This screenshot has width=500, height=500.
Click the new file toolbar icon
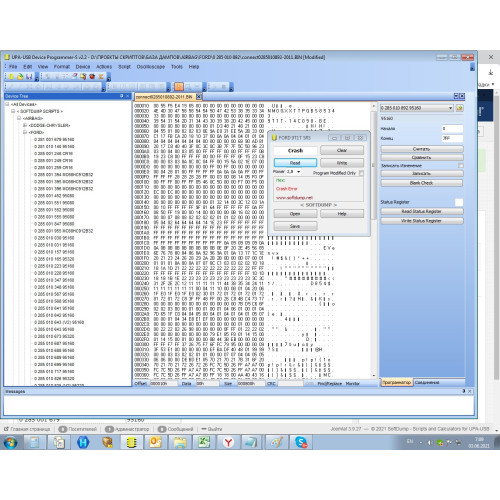(x=11, y=77)
